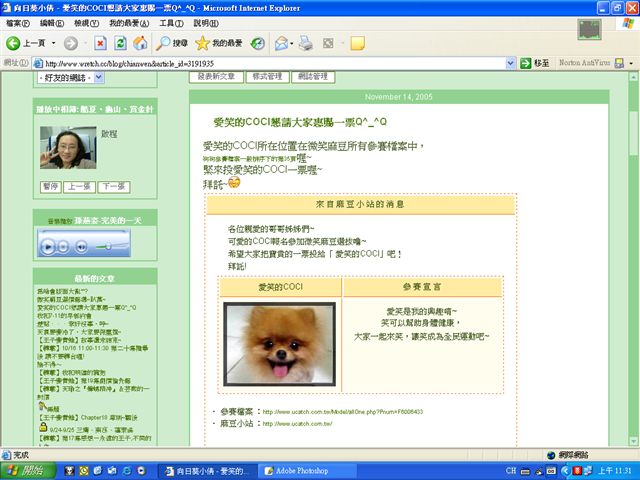The height and width of the screenshot is (480, 640).
Task: Click the scrollbar down arrow
Action: 633,441
